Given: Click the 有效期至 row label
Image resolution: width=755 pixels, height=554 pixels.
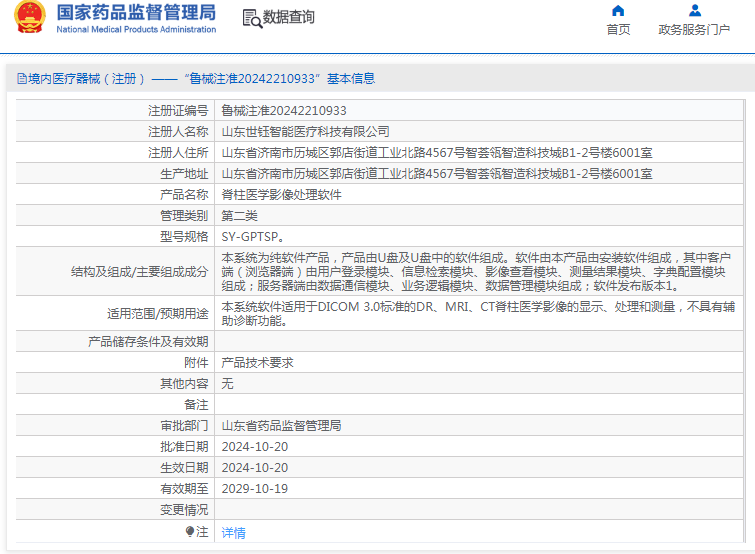Looking at the screenshot, I should click(184, 489).
